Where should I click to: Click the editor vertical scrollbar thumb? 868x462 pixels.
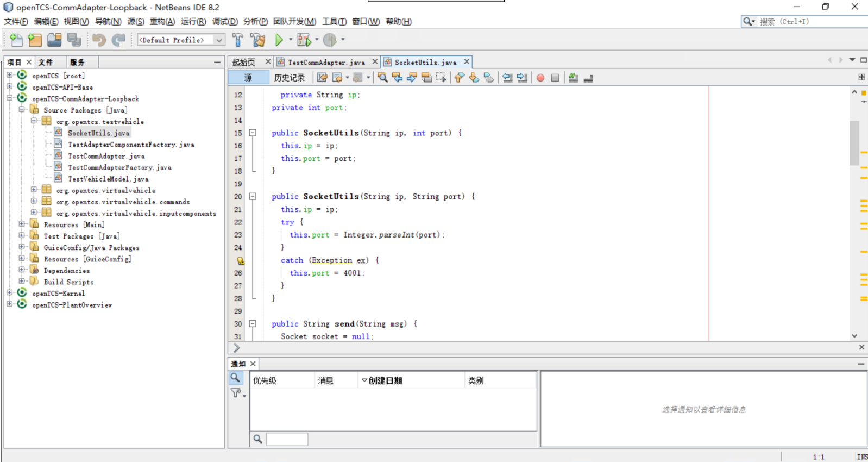854,143
